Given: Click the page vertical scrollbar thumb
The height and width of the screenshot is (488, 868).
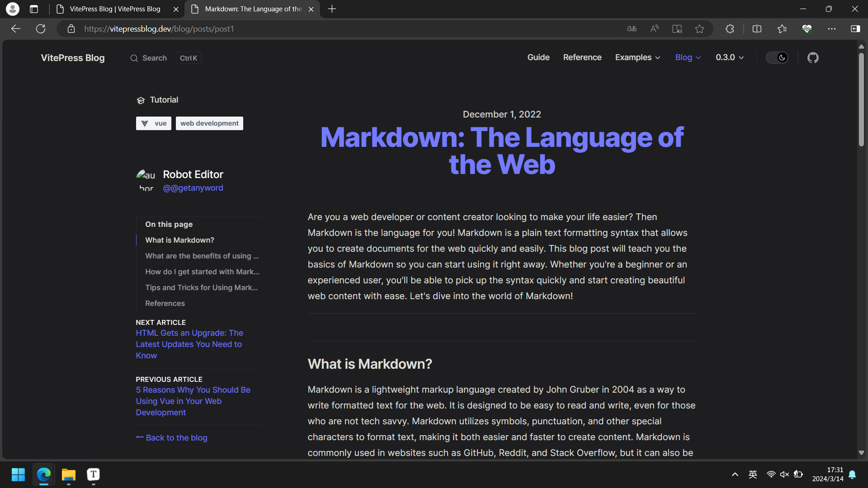Looking at the screenshot, I should tap(861, 99).
